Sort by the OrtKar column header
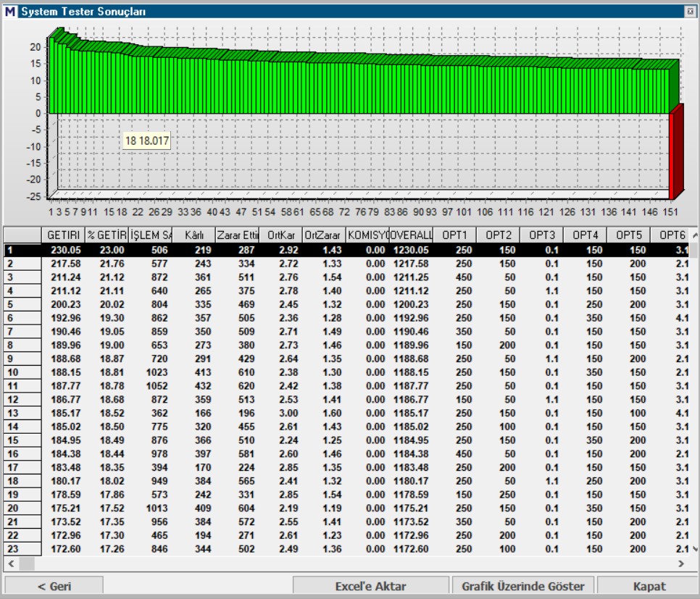Screen dimensions: 700x599 click(x=281, y=235)
